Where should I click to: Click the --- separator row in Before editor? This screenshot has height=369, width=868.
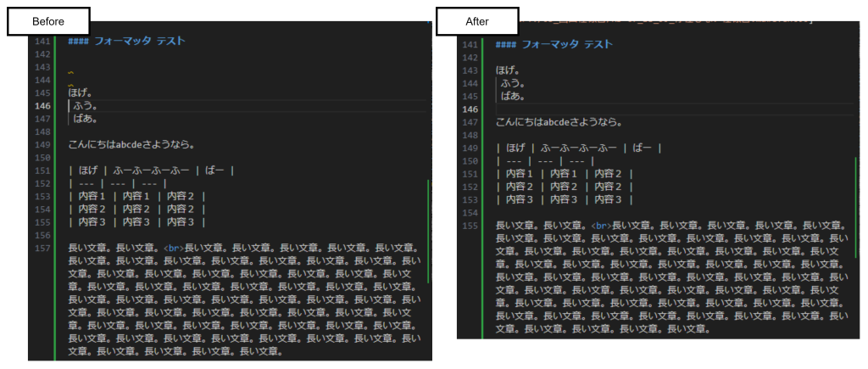[117, 183]
